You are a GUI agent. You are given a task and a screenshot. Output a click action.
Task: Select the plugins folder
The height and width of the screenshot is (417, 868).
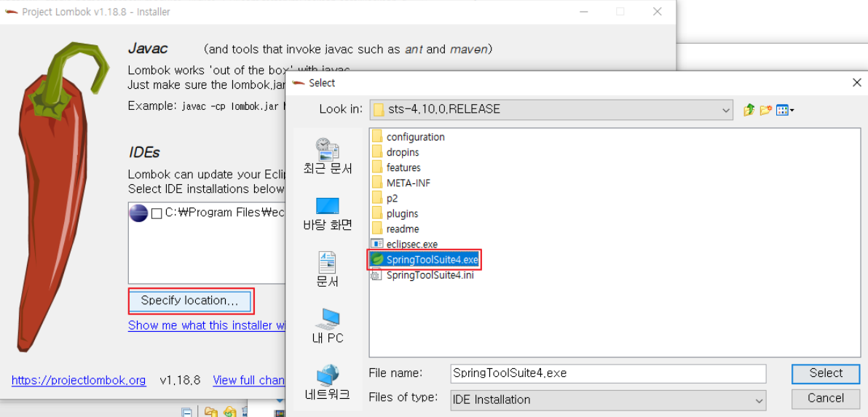pyautogui.click(x=396, y=213)
